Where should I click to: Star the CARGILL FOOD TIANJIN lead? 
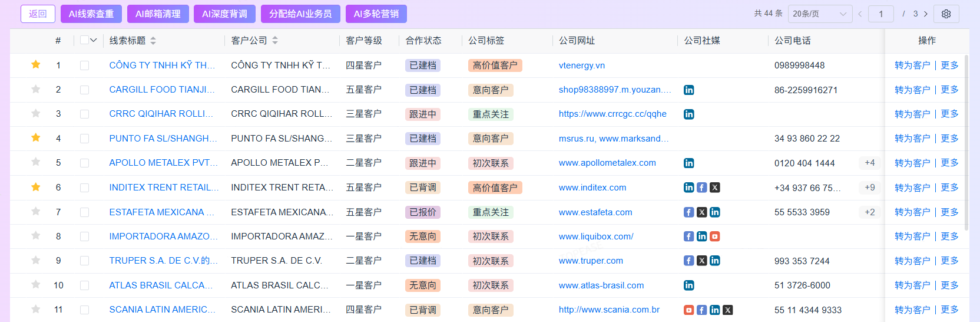pos(36,89)
